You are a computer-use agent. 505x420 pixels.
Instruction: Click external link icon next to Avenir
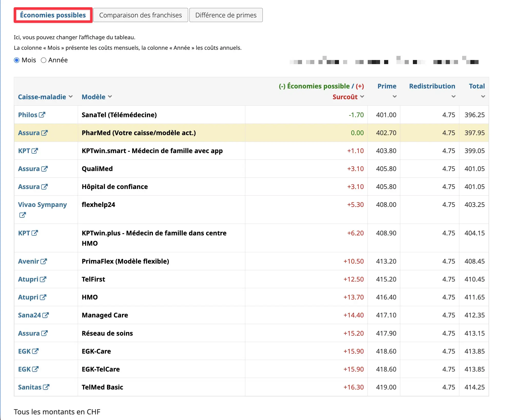coord(44,261)
